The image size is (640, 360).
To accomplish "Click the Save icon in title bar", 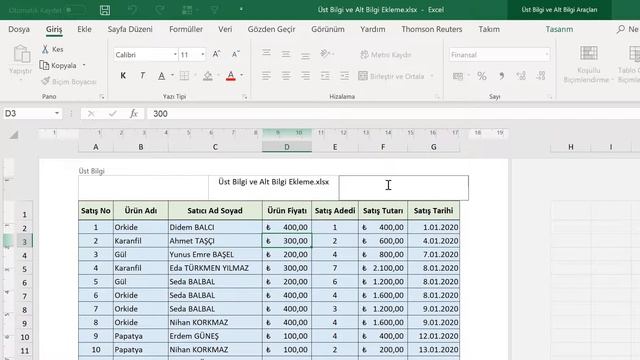I will [x=105, y=10].
